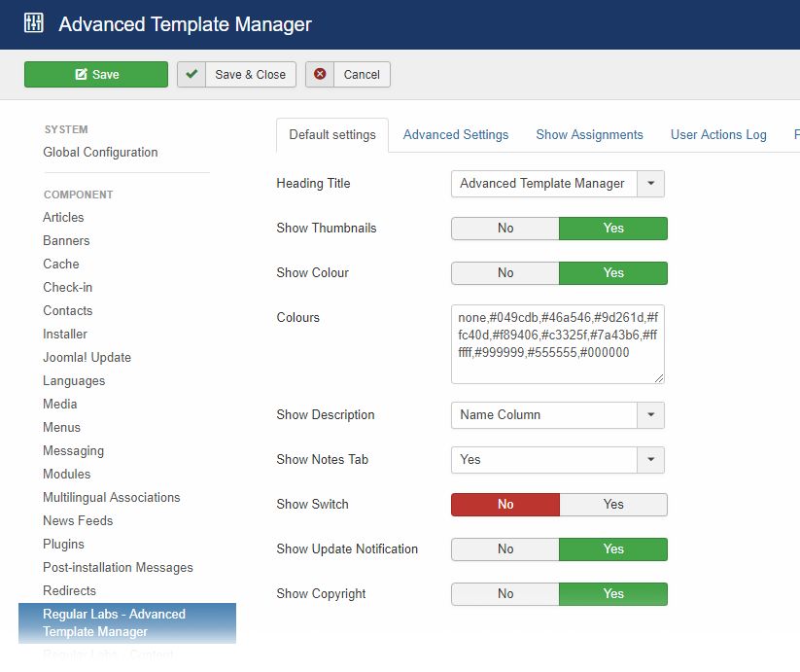Click the Show Copyright field label
This screenshot has height=672, width=800.
pos(321,594)
